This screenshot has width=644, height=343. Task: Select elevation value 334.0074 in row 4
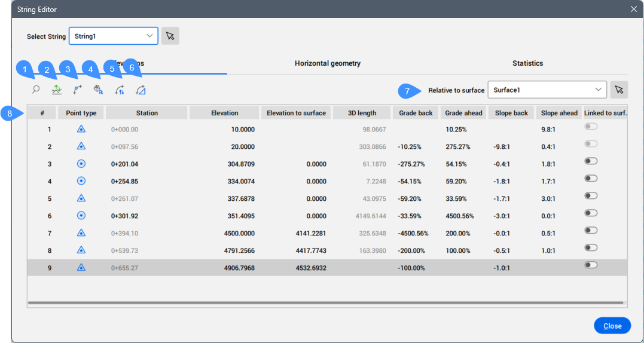point(237,182)
